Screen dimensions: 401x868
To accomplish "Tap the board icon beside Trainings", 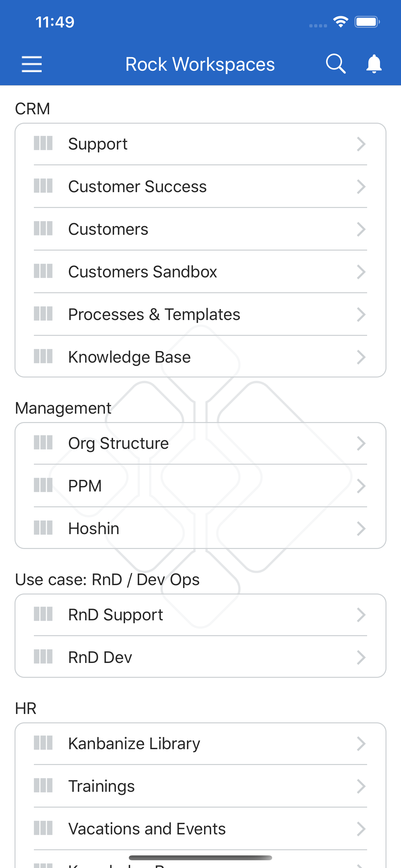I will pos(44,785).
